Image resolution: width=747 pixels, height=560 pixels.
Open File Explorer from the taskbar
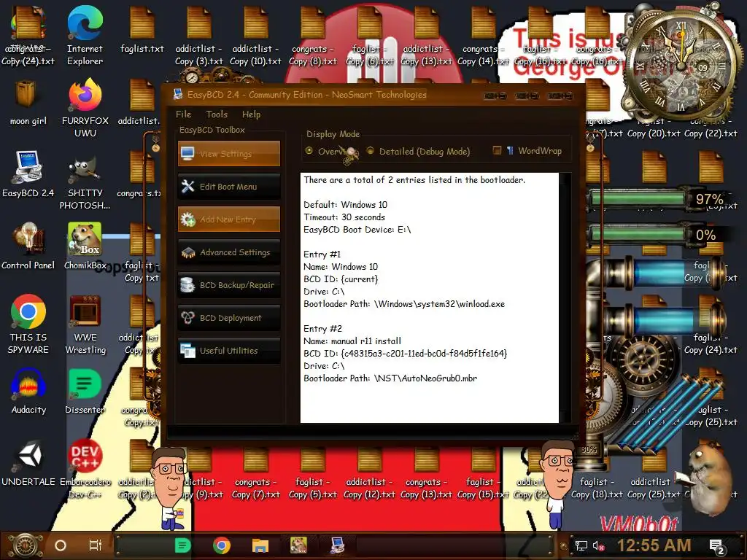click(x=260, y=545)
